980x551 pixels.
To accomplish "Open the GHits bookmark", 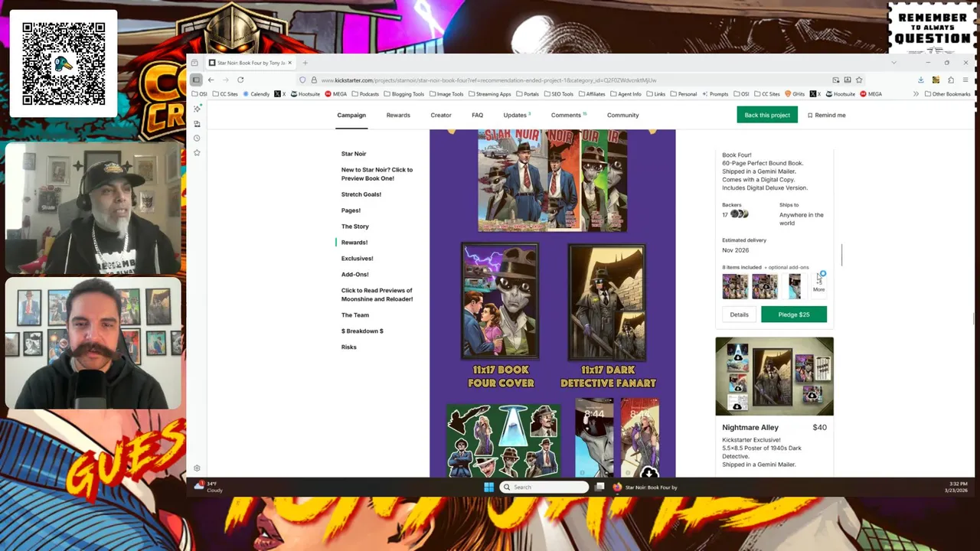I will point(795,94).
